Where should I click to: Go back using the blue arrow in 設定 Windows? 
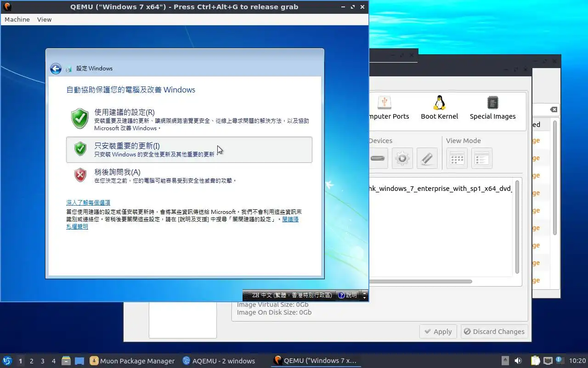tap(56, 69)
